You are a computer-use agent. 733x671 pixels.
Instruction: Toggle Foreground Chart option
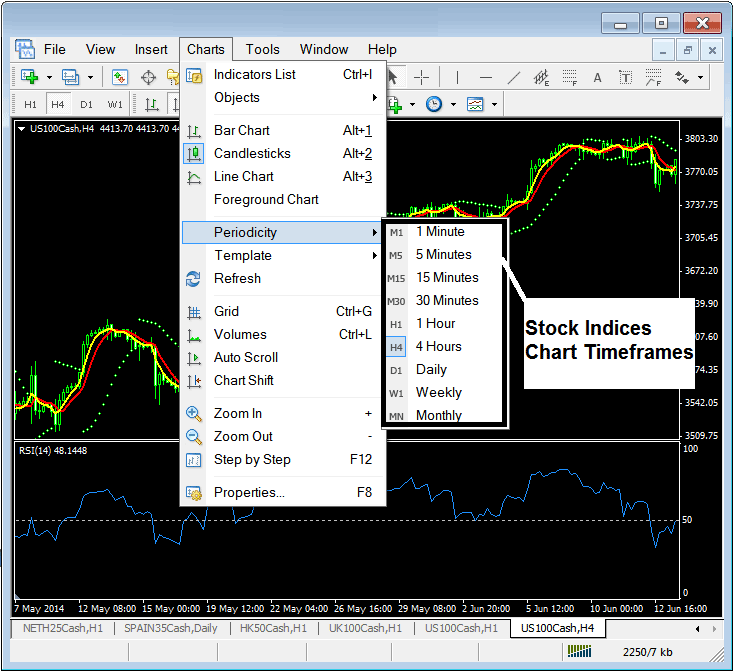(x=283, y=200)
